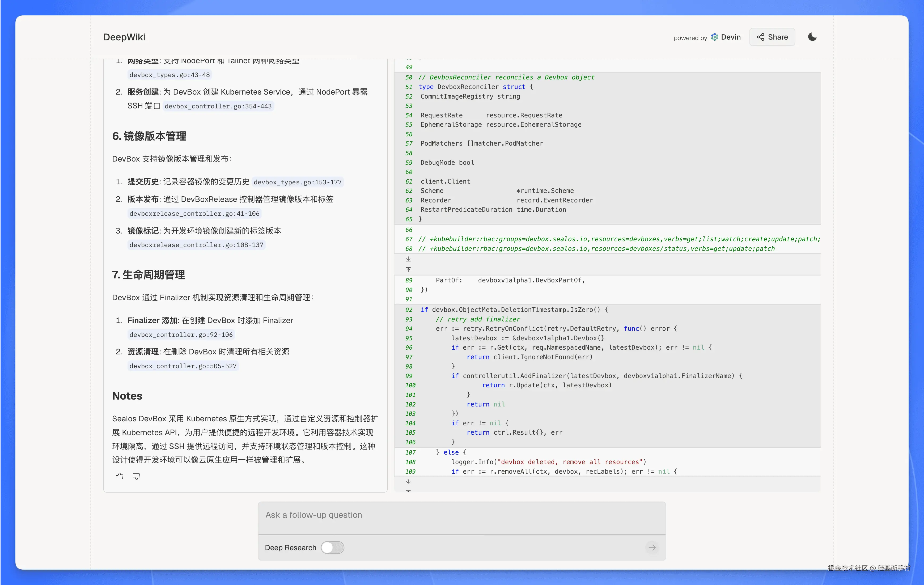Expand code downward below line 68
The image size is (924, 585).
[408, 259]
